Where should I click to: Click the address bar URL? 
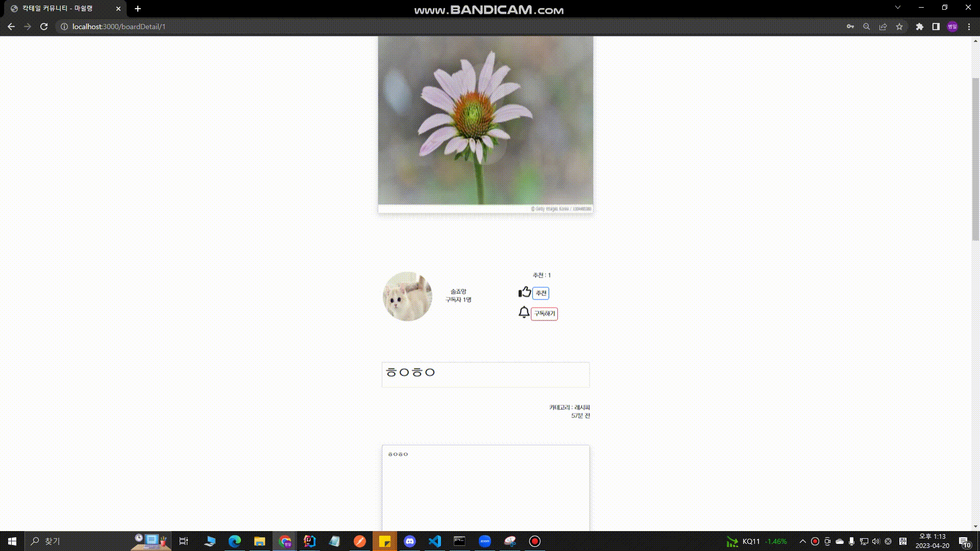(119, 27)
